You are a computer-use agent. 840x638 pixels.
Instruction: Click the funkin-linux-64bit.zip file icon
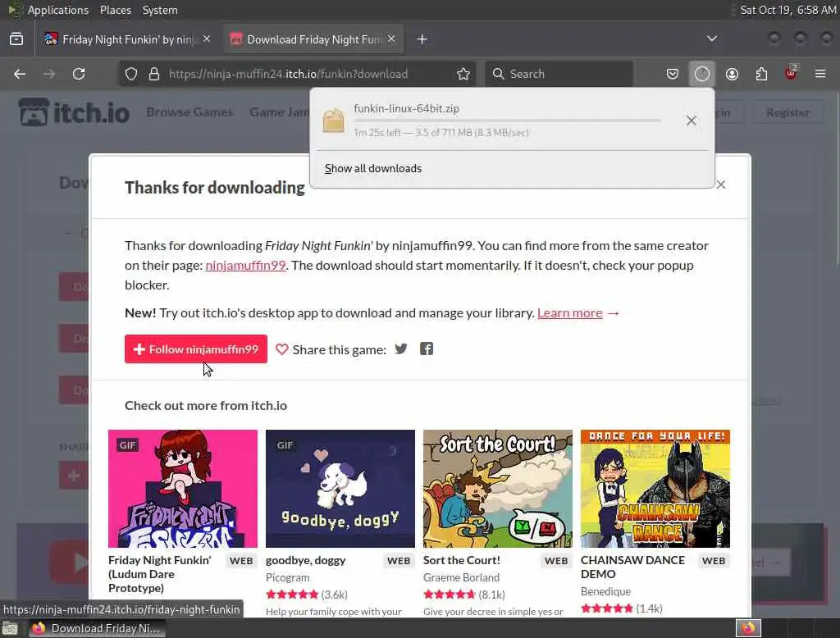333,120
